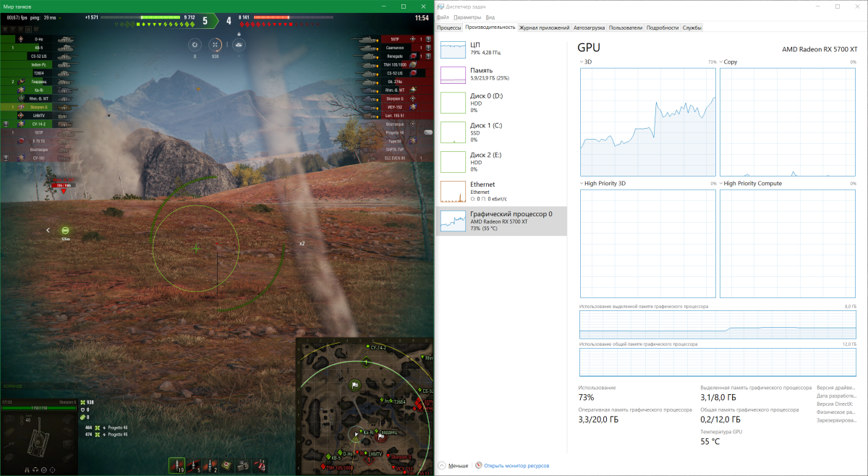This screenshot has width=868, height=476.
Task: Click the spotting assist tank icon at top
Action: pyautogui.click(x=238, y=45)
